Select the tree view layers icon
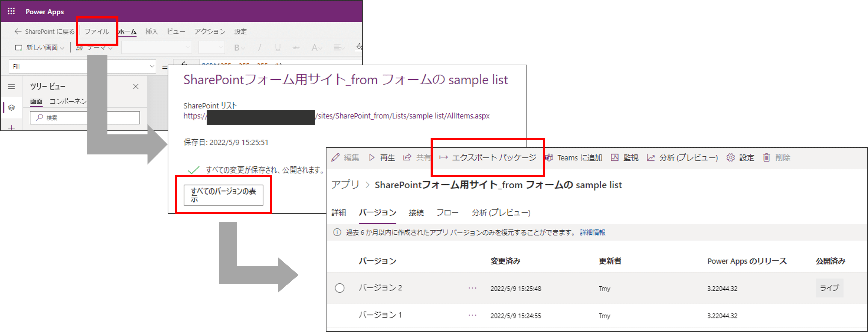Viewport: 868px width, 332px height. tap(11, 108)
